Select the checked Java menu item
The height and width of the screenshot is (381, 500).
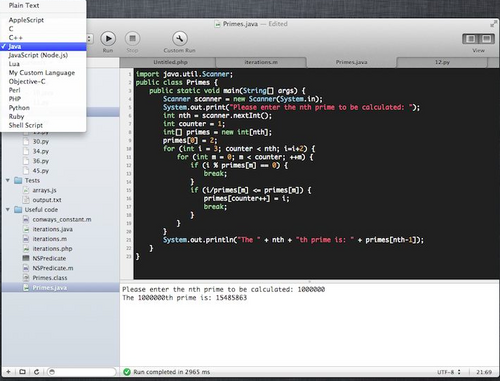pyautogui.click(x=43, y=46)
